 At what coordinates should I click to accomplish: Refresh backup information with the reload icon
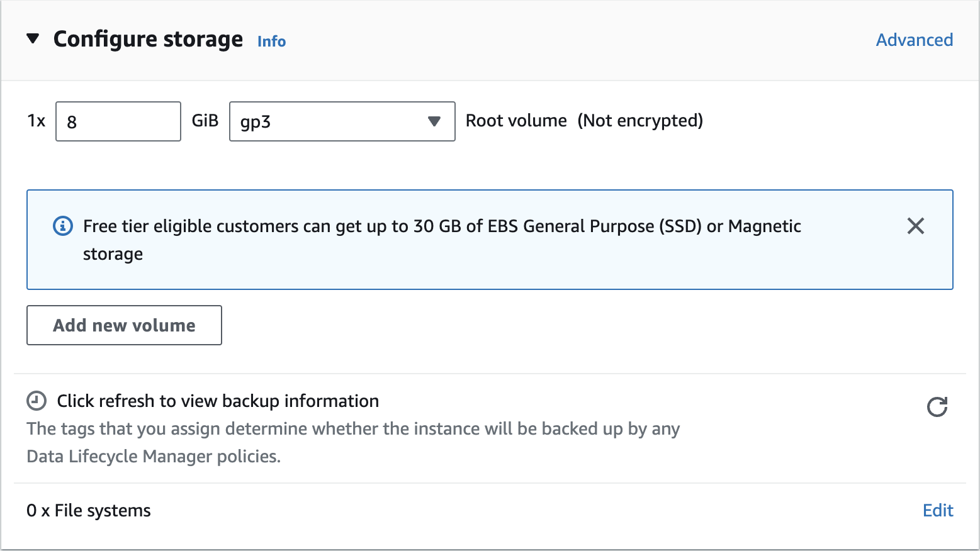[937, 407]
